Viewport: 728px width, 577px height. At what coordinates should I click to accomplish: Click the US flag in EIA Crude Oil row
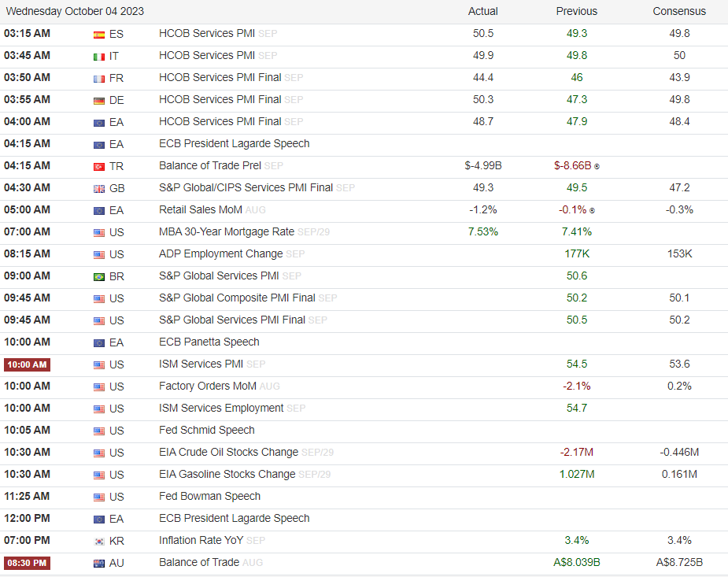point(99,453)
